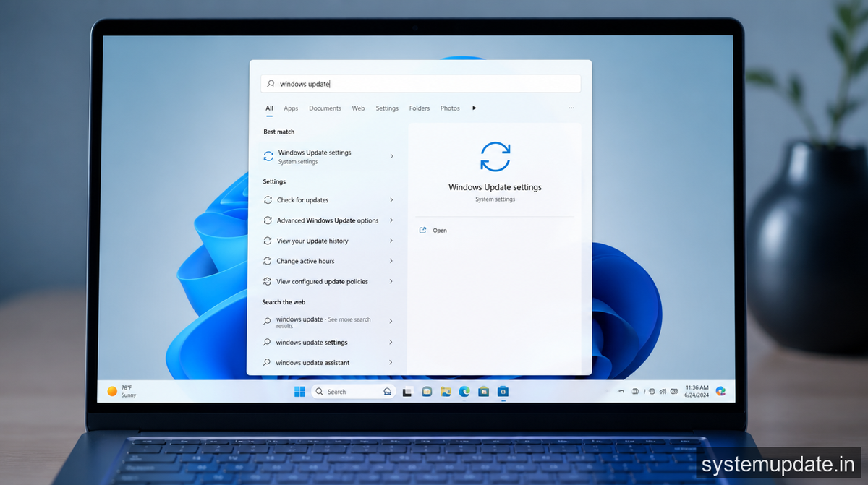Viewport: 868px width, 485px height.
Task: Switch to the Web filter tab
Action: (358, 108)
